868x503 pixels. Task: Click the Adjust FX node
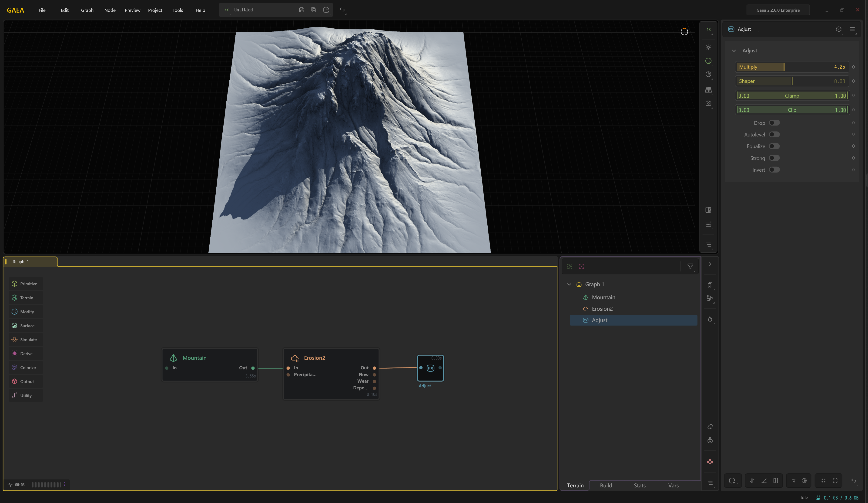coord(430,368)
